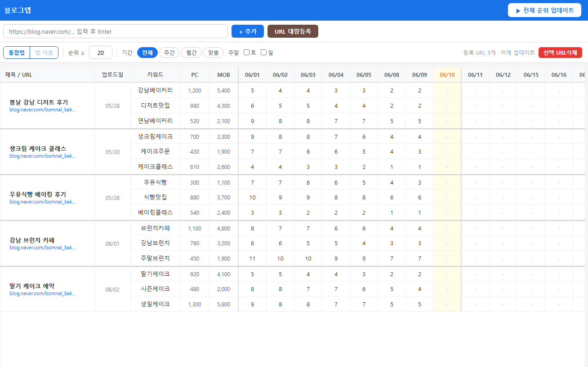The image size is (588, 367).
Task: Click the 등록 URL 5개 status text
Action: pyautogui.click(x=499, y=53)
